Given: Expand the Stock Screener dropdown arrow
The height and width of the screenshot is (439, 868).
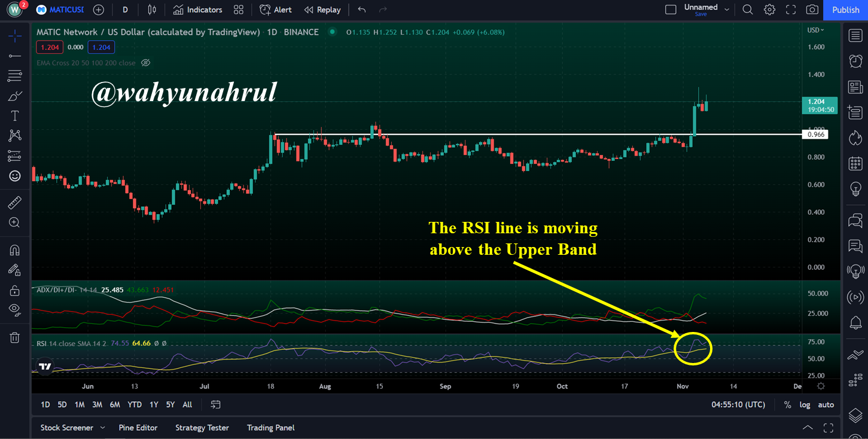Looking at the screenshot, I should tap(102, 428).
